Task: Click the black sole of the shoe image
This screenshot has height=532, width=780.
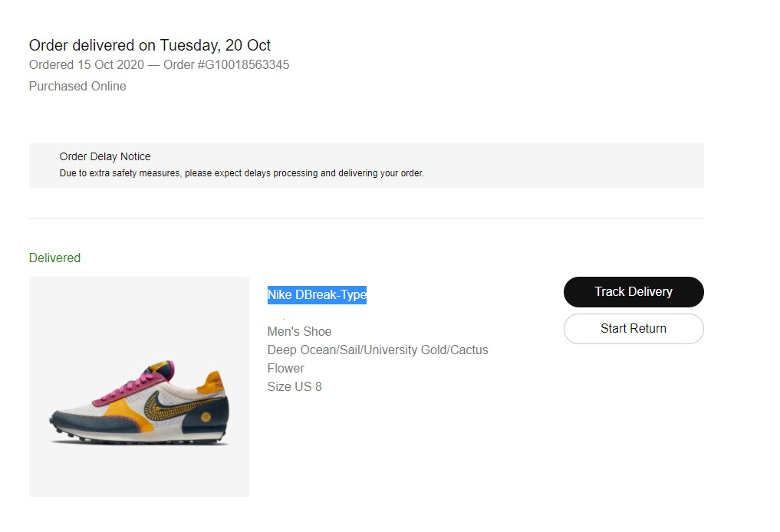Action: click(x=138, y=438)
